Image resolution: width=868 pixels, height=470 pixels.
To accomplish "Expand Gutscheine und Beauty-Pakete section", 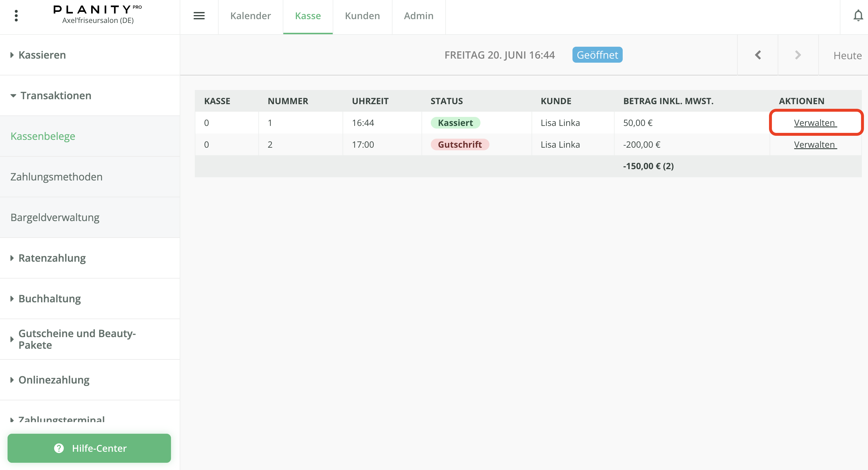I will tap(77, 339).
